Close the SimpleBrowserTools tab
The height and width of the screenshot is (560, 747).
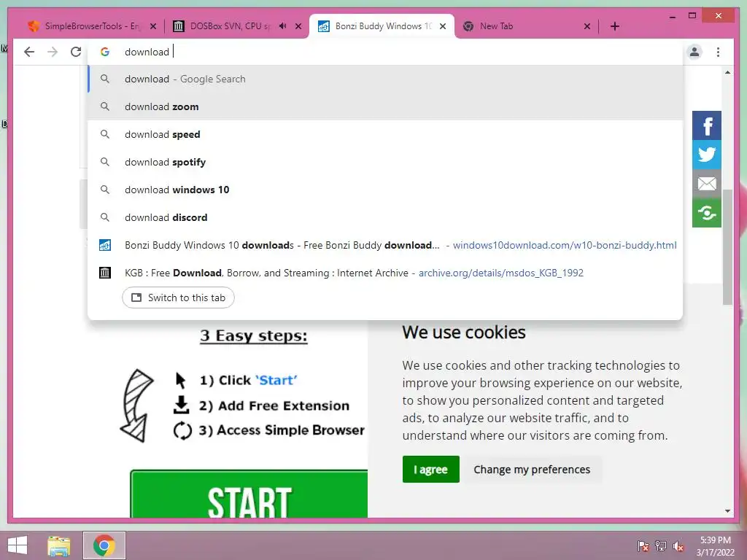point(153,26)
